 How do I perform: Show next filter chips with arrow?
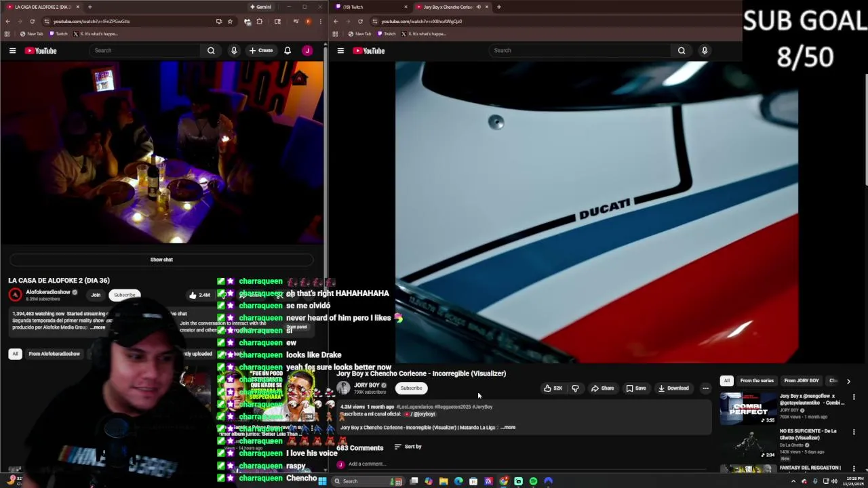click(x=848, y=381)
